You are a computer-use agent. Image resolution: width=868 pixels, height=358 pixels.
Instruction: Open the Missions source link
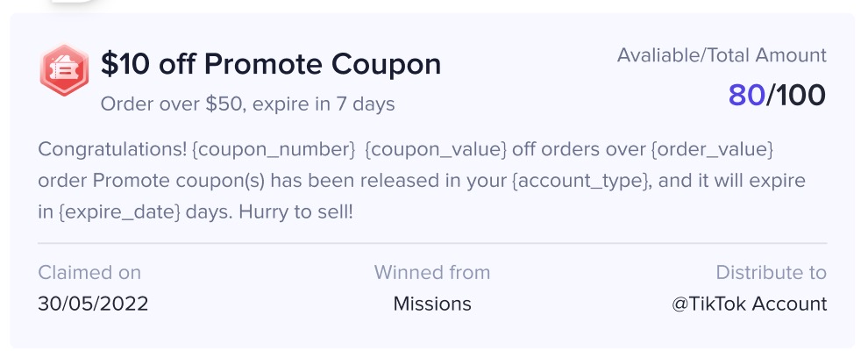(432, 304)
